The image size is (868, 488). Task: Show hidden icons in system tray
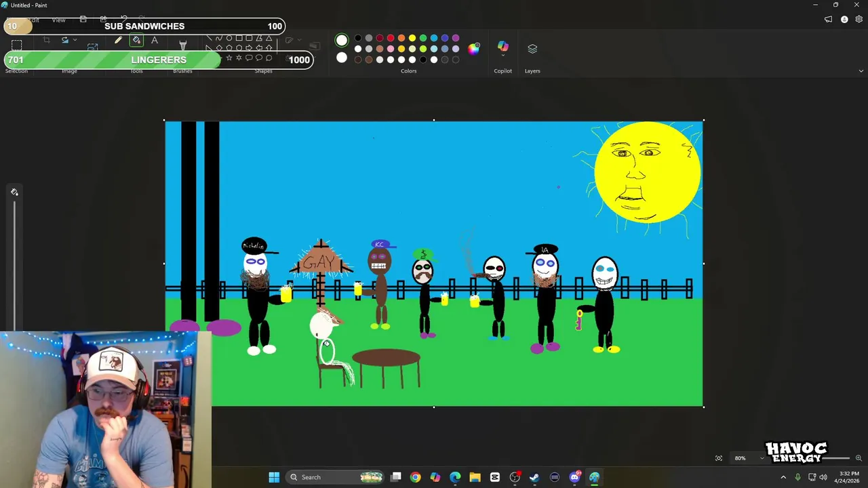point(783,477)
